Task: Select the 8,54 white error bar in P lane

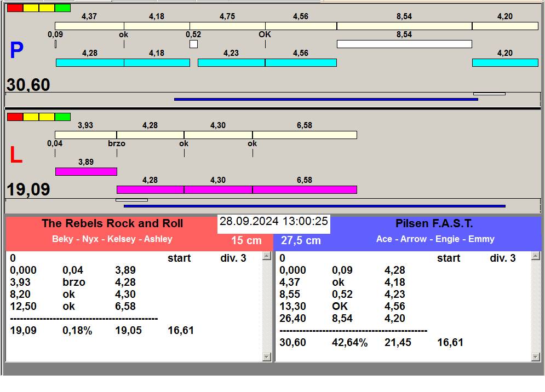Action: (x=404, y=44)
